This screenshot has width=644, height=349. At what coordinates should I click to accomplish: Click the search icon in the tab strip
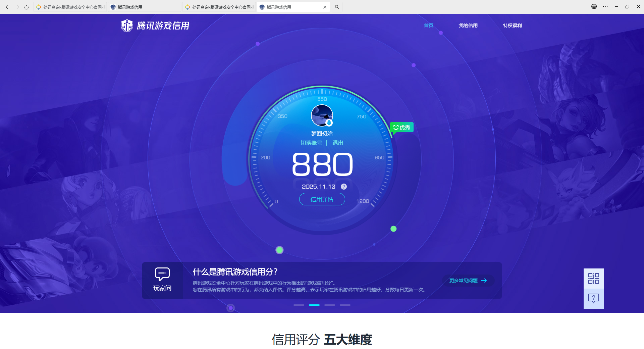click(337, 7)
